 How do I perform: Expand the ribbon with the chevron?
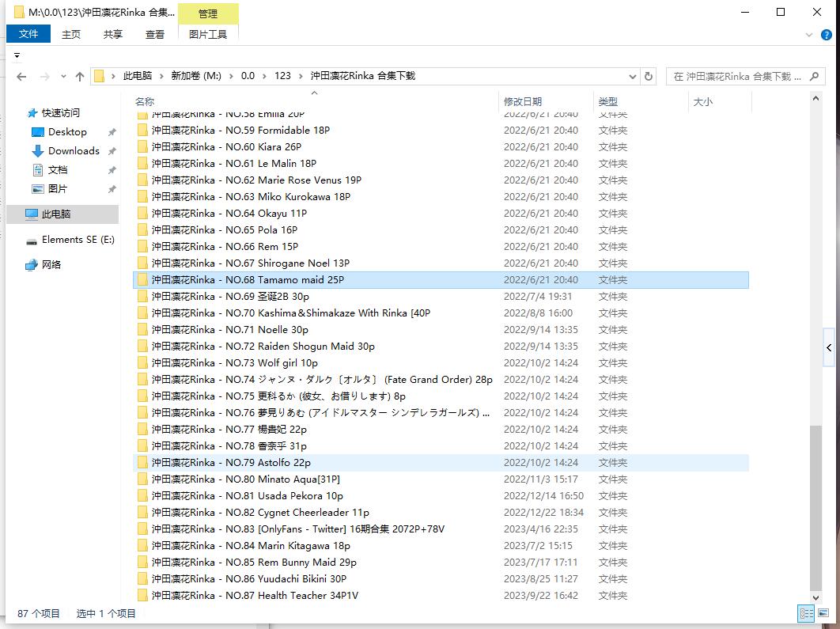[x=809, y=35]
